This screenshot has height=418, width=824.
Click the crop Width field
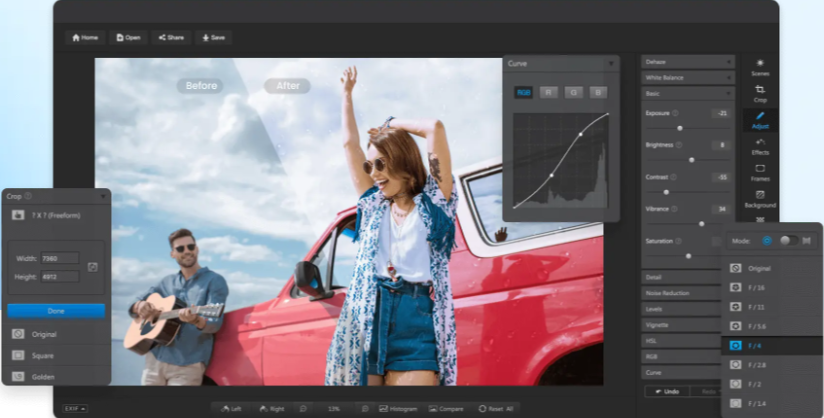coord(59,258)
